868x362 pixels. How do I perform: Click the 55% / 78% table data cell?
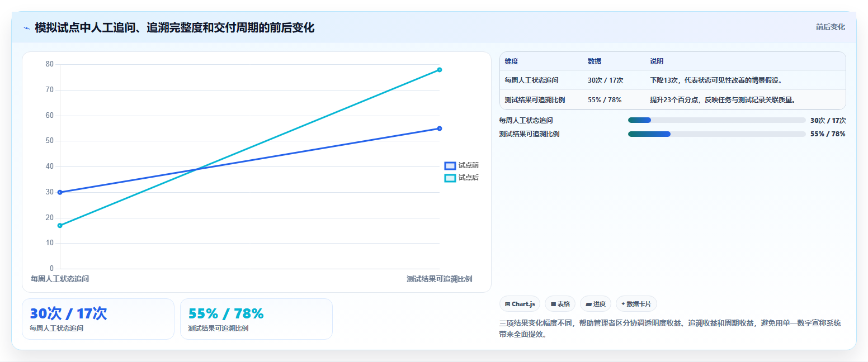[605, 100]
